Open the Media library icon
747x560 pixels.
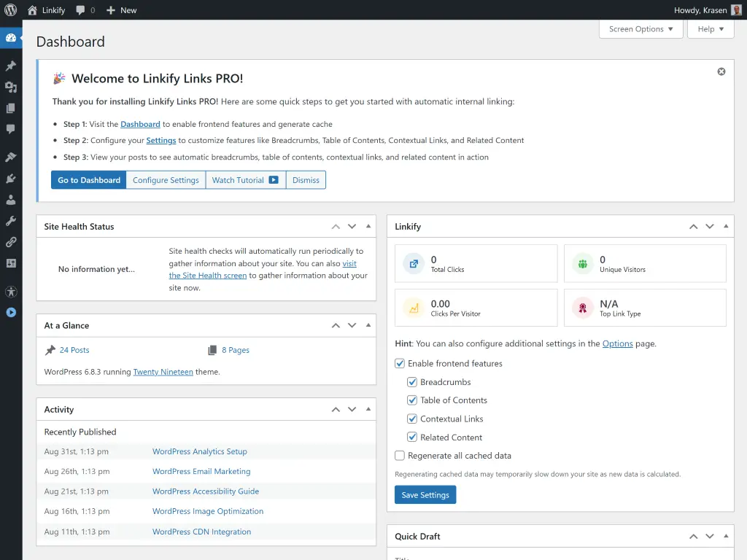(10, 87)
